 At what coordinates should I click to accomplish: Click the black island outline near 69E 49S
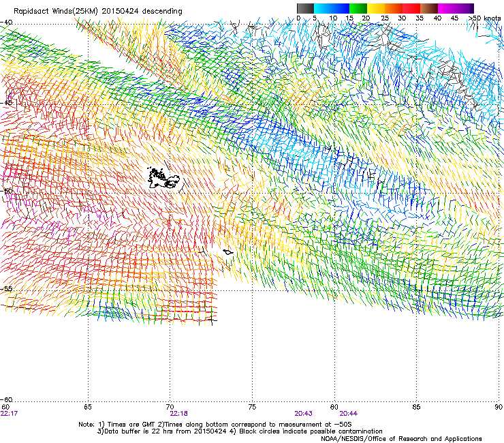(163, 179)
